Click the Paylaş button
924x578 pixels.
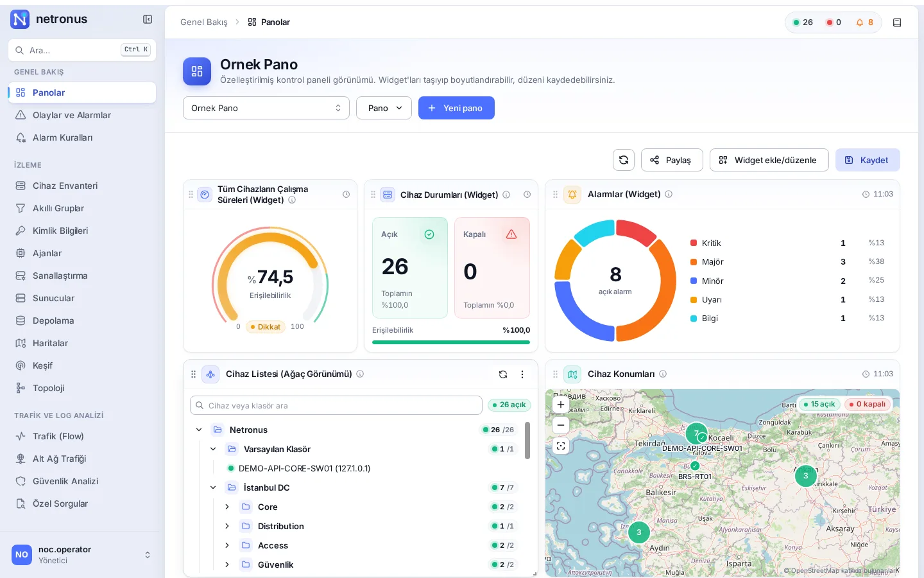tap(672, 160)
